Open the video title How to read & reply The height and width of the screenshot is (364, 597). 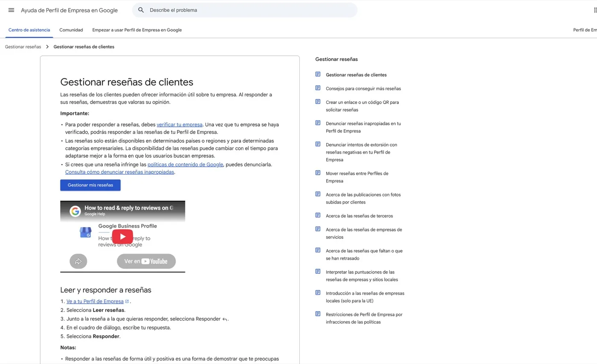tap(129, 208)
